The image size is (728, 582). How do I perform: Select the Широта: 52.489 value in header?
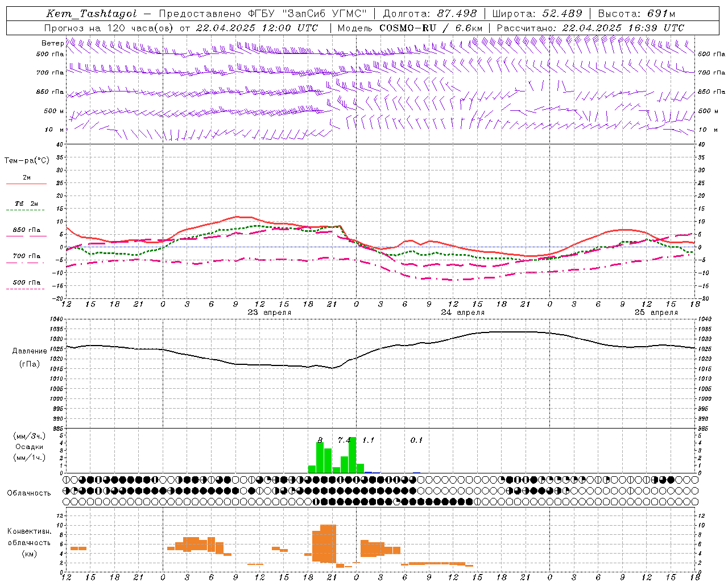tap(537, 14)
